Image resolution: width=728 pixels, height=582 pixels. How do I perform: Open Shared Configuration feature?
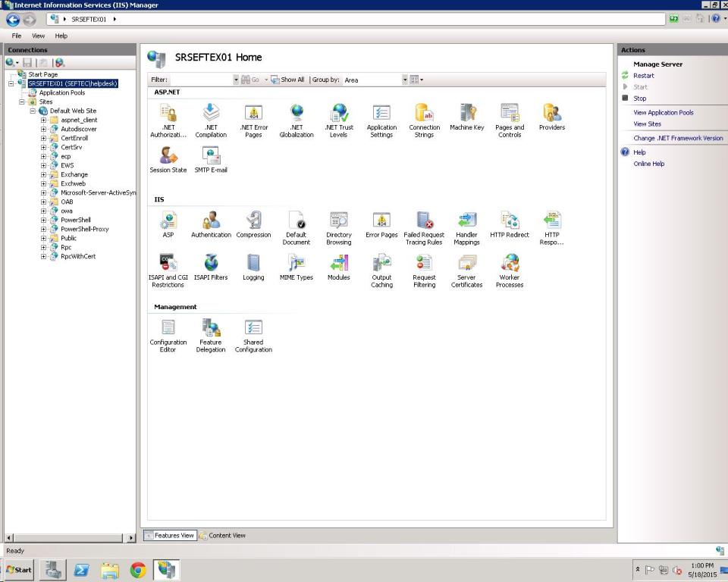tap(253, 336)
